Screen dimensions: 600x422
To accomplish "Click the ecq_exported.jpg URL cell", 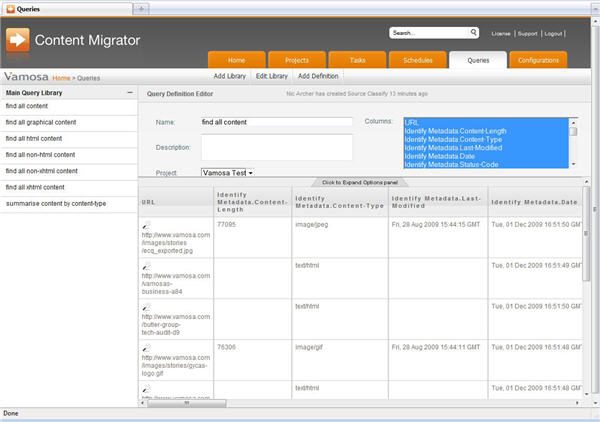I will click(176, 238).
